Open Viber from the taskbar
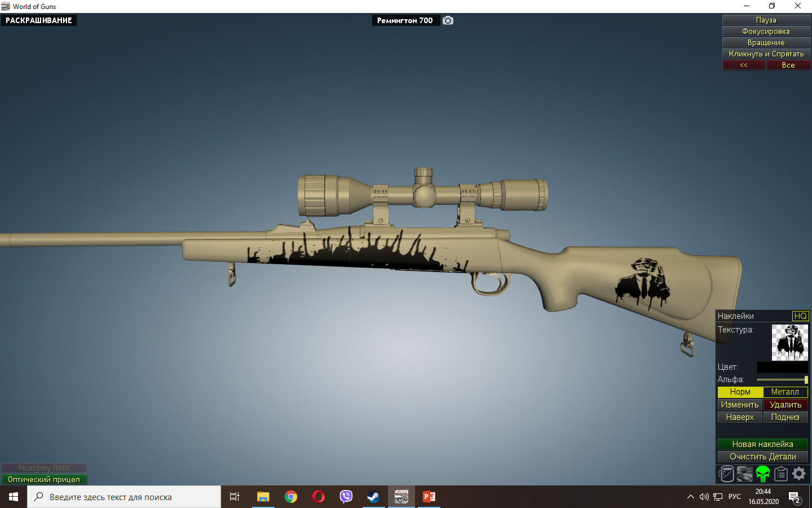The width and height of the screenshot is (812, 508). [346, 497]
